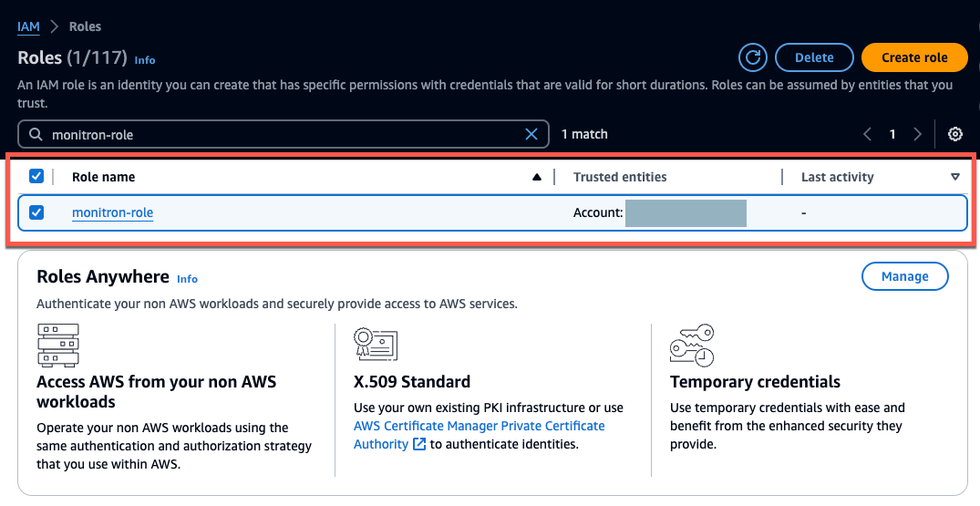Clear the monitron-role search text

(531, 134)
